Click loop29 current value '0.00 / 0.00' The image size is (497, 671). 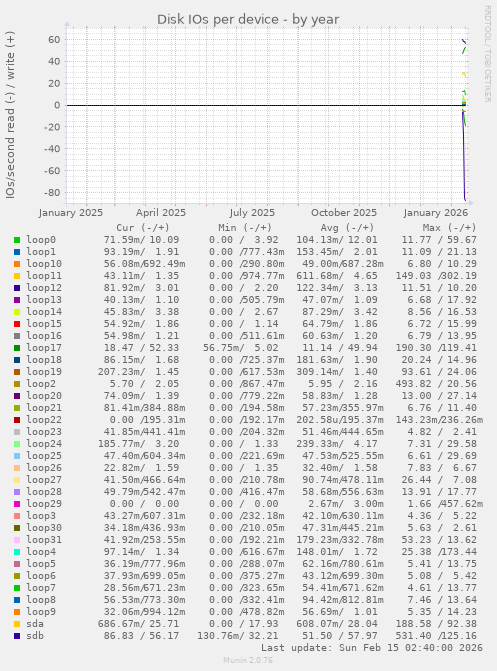click(x=144, y=504)
